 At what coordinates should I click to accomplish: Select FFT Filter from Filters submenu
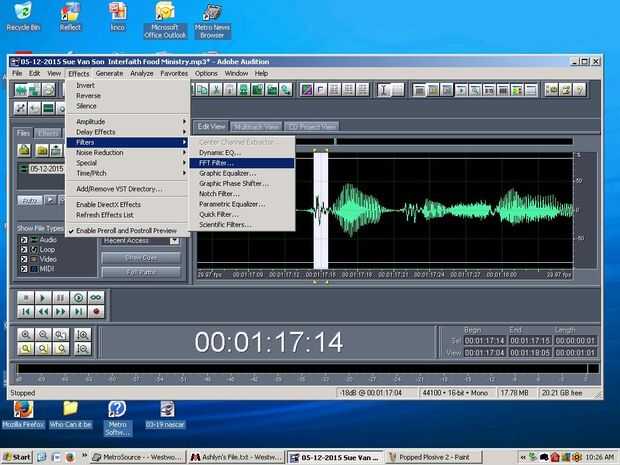point(217,162)
